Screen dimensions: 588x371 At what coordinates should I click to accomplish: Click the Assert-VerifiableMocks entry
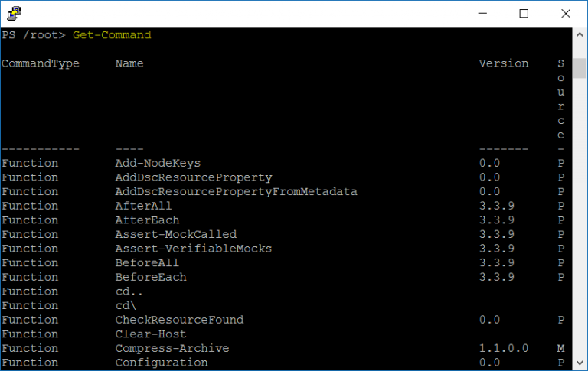pos(193,249)
